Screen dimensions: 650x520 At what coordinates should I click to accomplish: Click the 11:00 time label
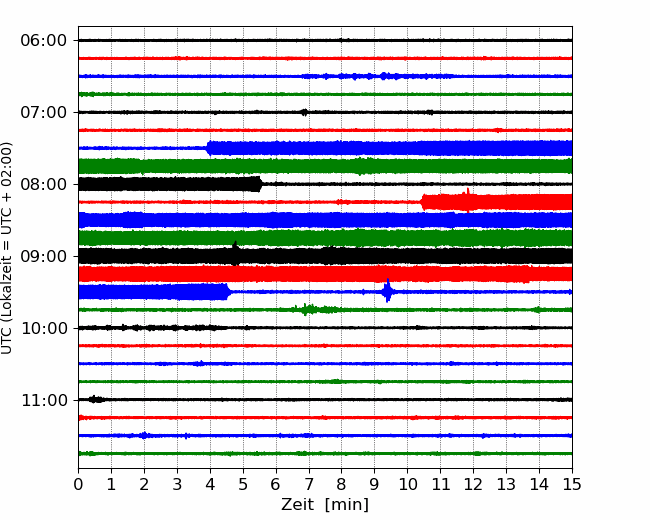[44, 401]
